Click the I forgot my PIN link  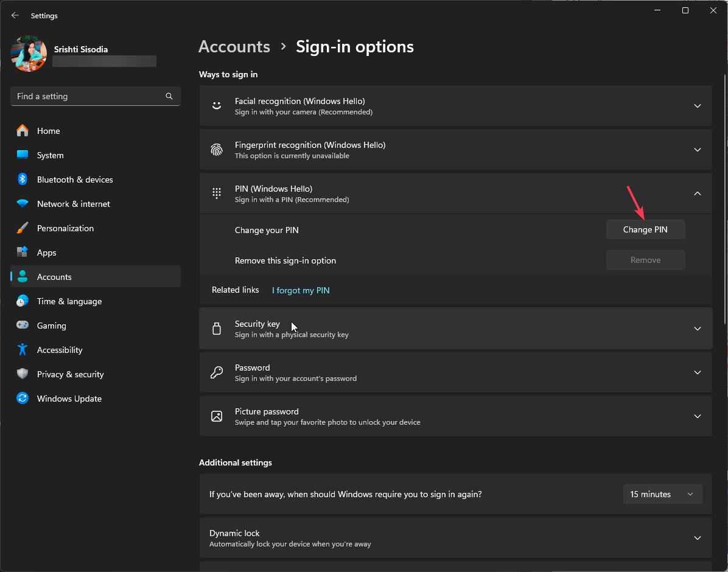(301, 290)
